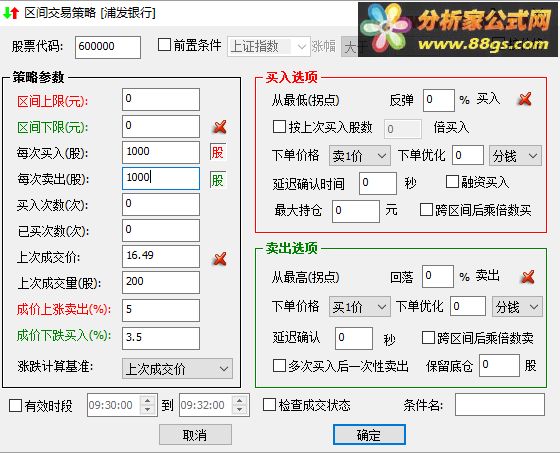Open the 分钱 dropdown in 买入选项
This screenshot has height=453, width=560.
point(515,156)
